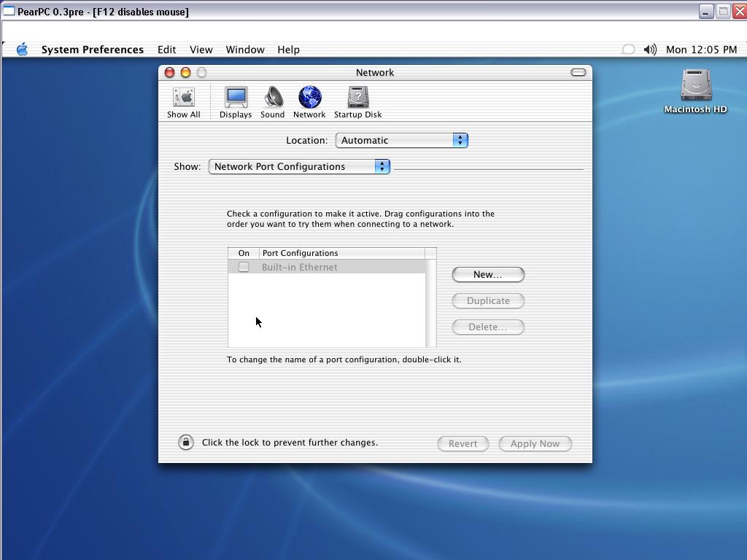This screenshot has width=747, height=560.
Task: Open the Displays preference pane
Action: point(236,102)
